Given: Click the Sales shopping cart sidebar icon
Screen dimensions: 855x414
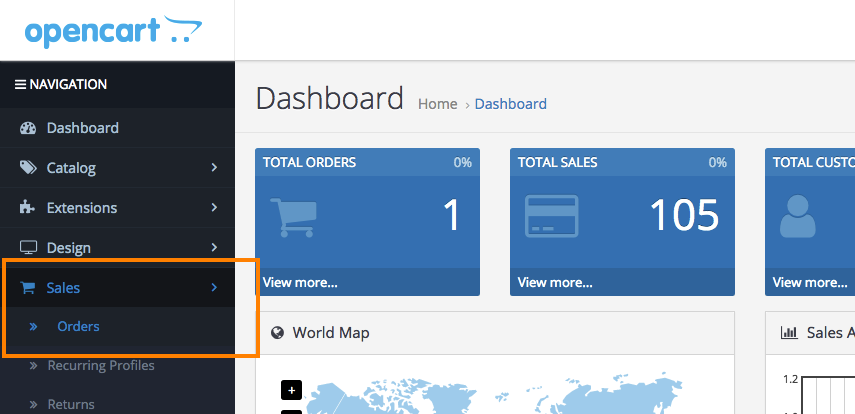Looking at the screenshot, I should click(28, 288).
